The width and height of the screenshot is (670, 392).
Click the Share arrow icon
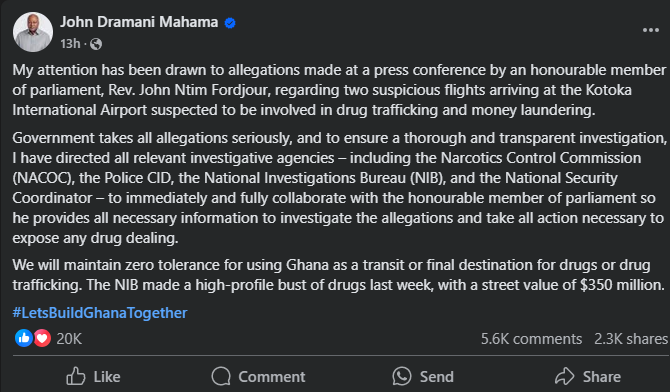point(564,376)
